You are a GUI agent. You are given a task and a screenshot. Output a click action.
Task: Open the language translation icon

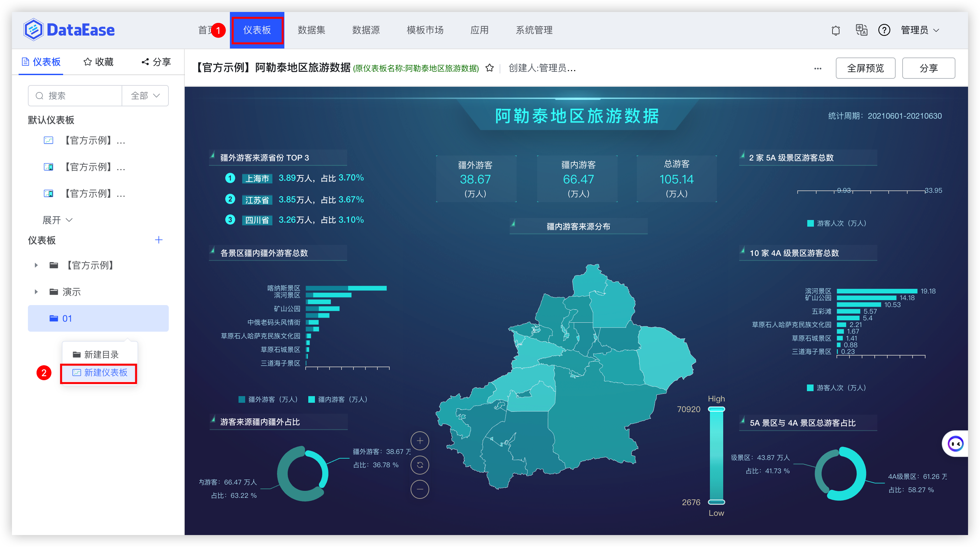(x=861, y=30)
